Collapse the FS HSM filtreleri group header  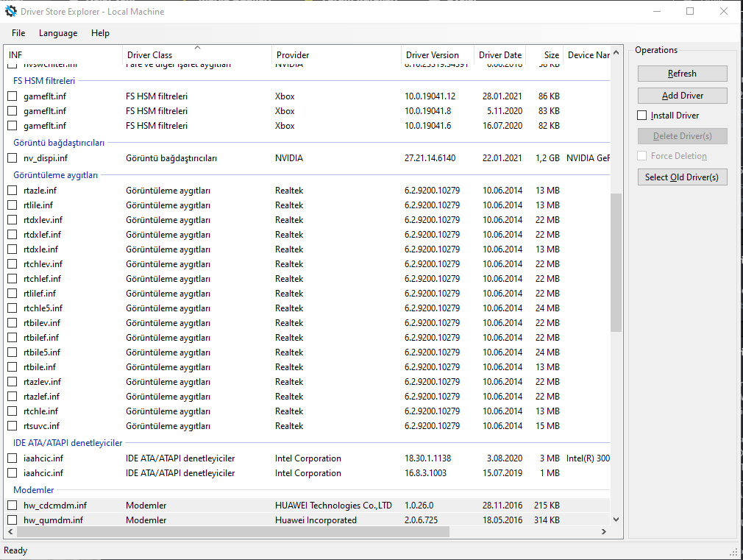[x=43, y=81]
